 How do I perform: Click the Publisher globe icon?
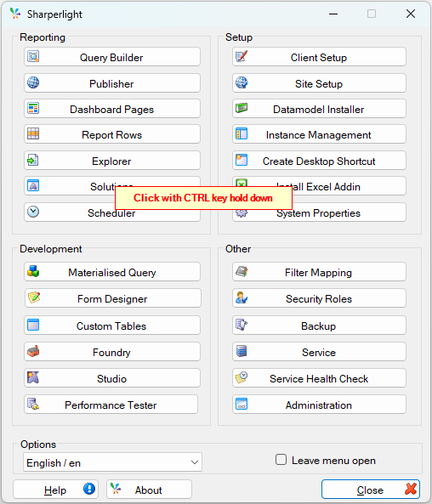pyautogui.click(x=33, y=82)
